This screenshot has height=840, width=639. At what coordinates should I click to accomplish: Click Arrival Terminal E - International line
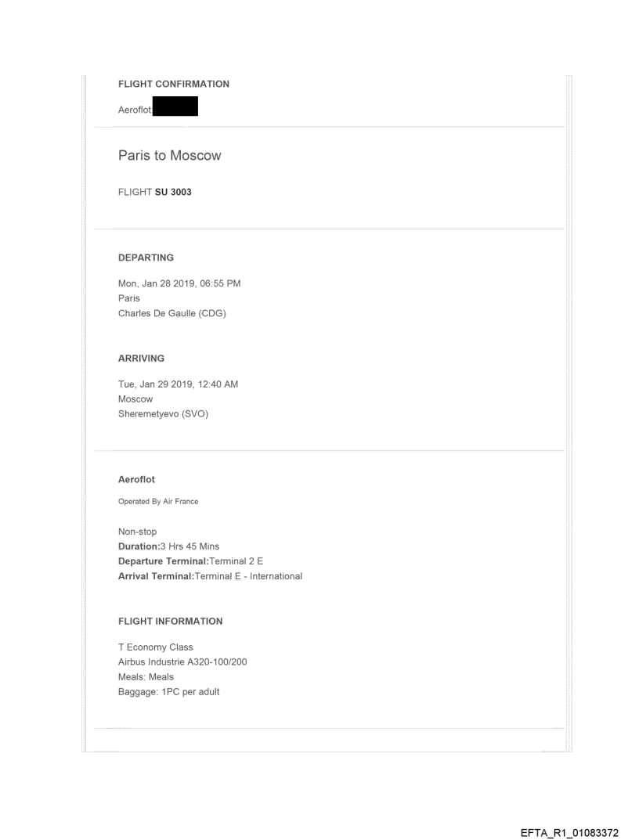[x=210, y=577]
